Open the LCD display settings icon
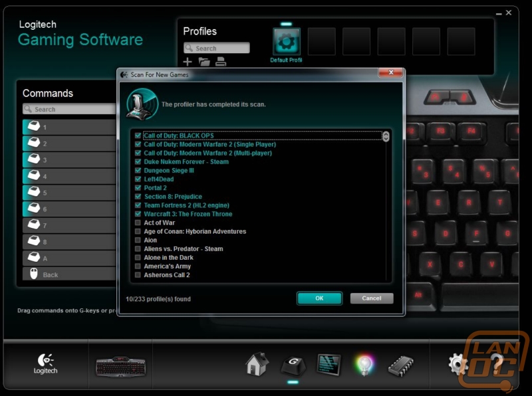The height and width of the screenshot is (396, 532). (329, 364)
